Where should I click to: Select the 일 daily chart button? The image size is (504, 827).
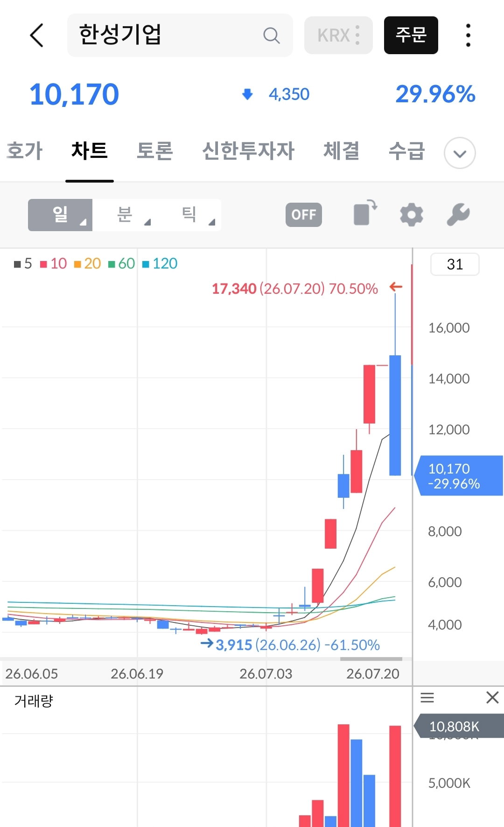tap(60, 215)
